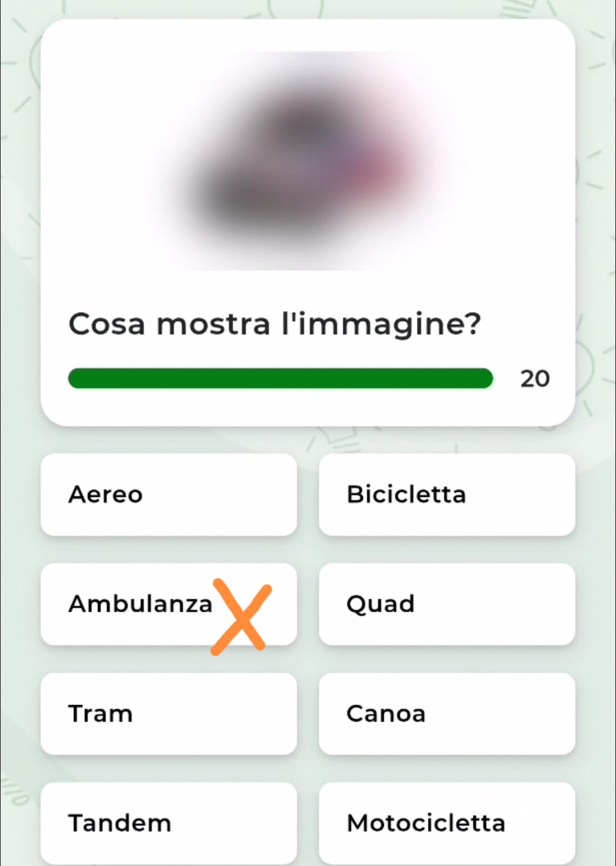Click the question text 'Cosa mostra l'immagine?'
616x866 pixels.
point(274,324)
